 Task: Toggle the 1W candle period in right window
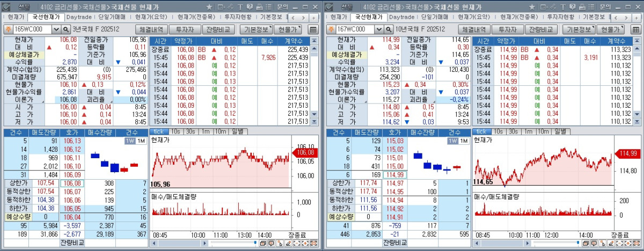click(x=452, y=141)
